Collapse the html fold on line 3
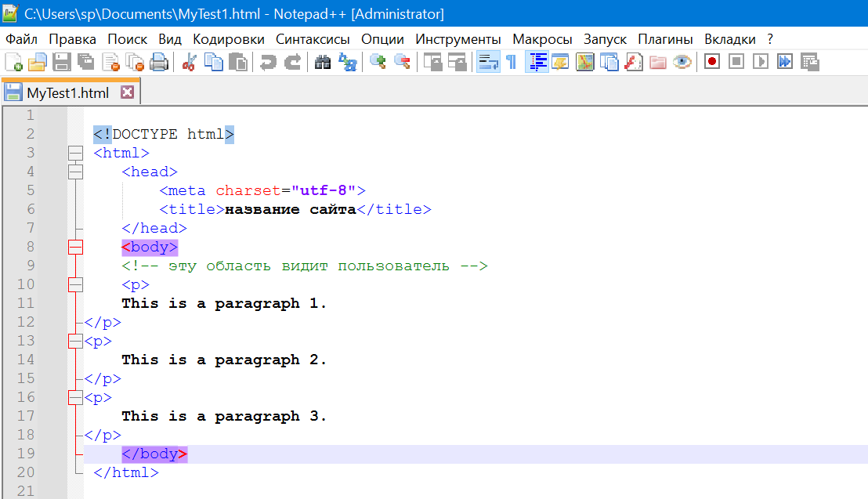The width and height of the screenshot is (868, 499). pyautogui.click(x=75, y=153)
